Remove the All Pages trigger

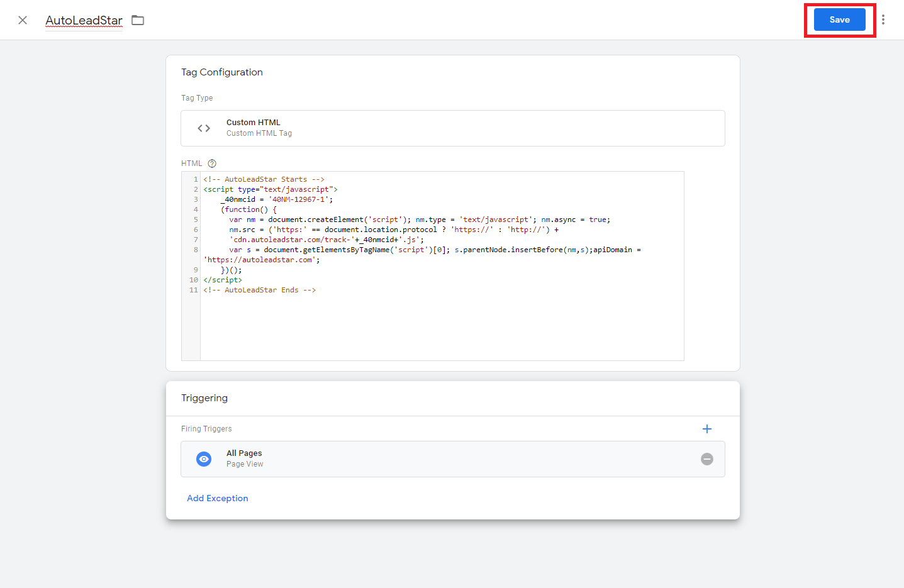click(707, 459)
